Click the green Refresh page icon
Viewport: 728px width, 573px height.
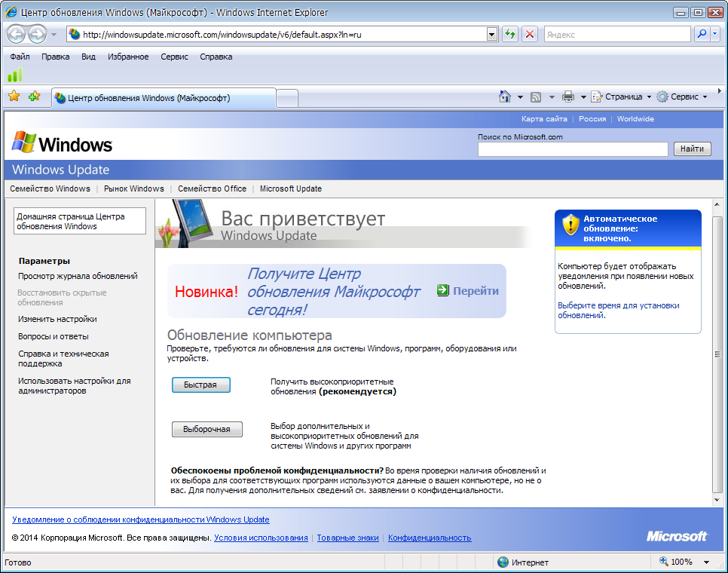(x=510, y=34)
